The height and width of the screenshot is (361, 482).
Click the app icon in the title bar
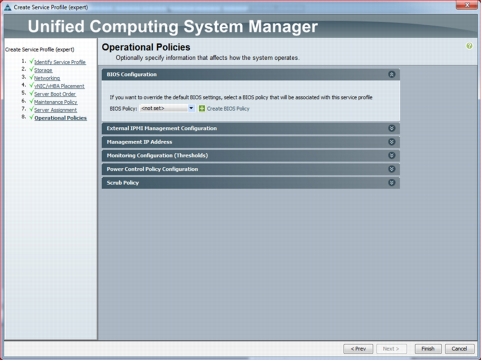click(x=8, y=7)
